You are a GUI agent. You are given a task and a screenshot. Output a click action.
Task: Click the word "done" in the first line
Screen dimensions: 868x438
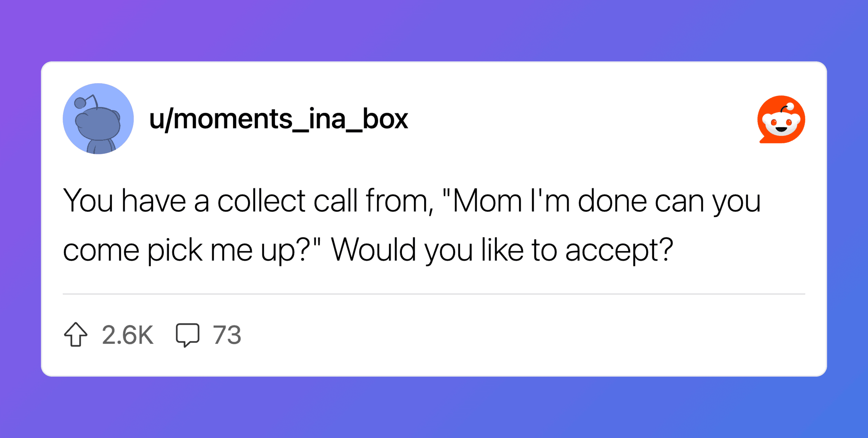point(612,201)
